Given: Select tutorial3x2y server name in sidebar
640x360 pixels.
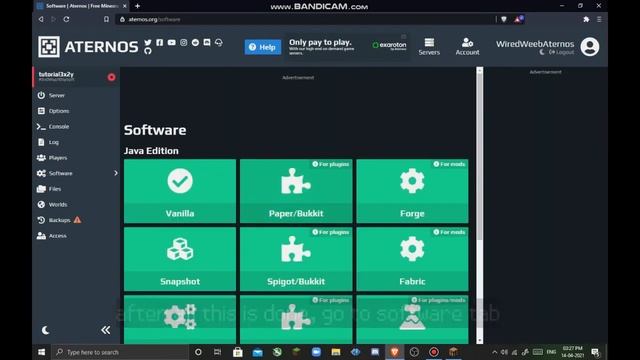Looking at the screenshot, I should 56,74.
